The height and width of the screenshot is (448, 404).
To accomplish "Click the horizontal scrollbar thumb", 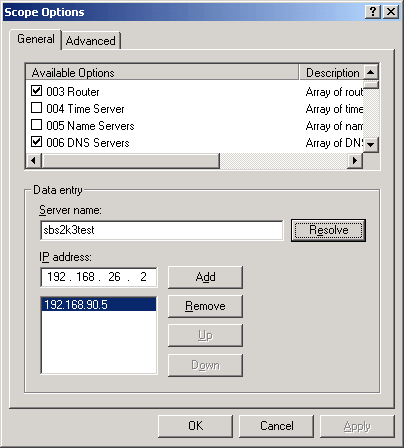I will click(130, 161).
